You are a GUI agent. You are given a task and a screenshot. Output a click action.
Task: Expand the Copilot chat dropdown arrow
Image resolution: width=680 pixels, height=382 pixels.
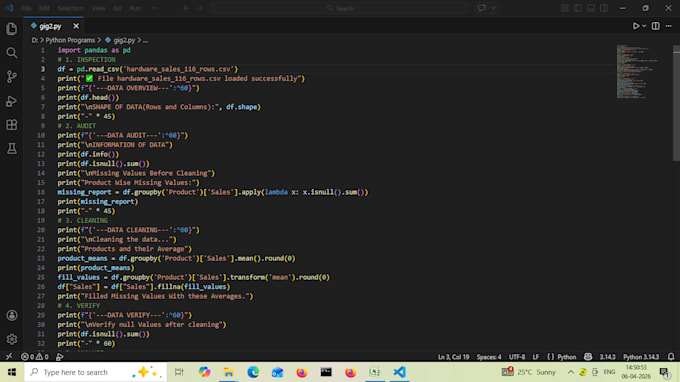[493, 8]
